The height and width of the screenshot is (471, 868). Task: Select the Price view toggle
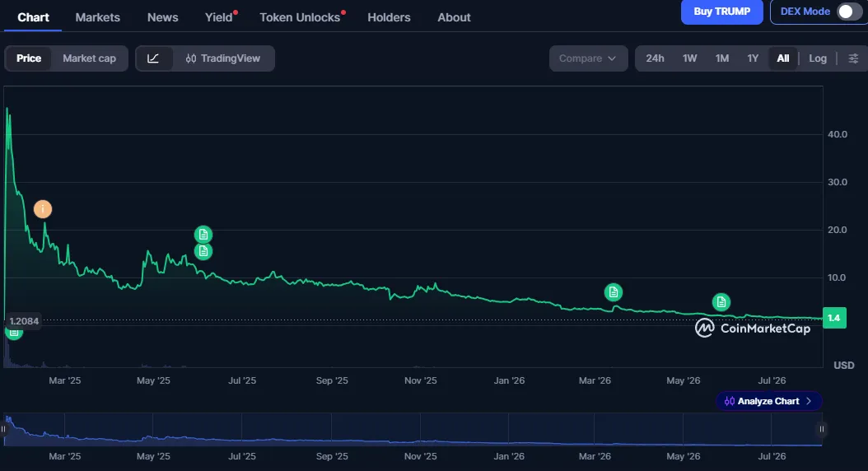pos(29,58)
